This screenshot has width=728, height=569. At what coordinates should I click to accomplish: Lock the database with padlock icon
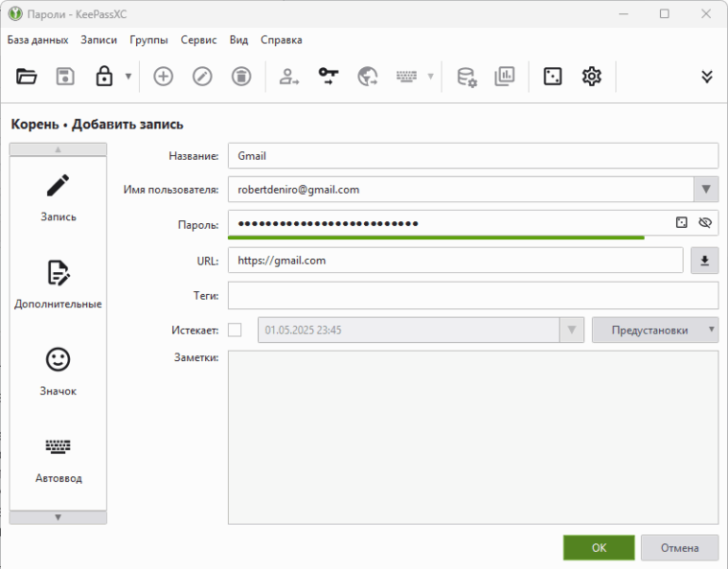point(104,77)
